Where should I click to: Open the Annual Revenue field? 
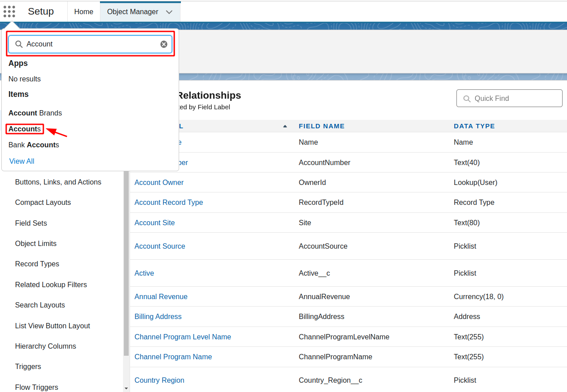pyautogui.click(x=161, y=296)
